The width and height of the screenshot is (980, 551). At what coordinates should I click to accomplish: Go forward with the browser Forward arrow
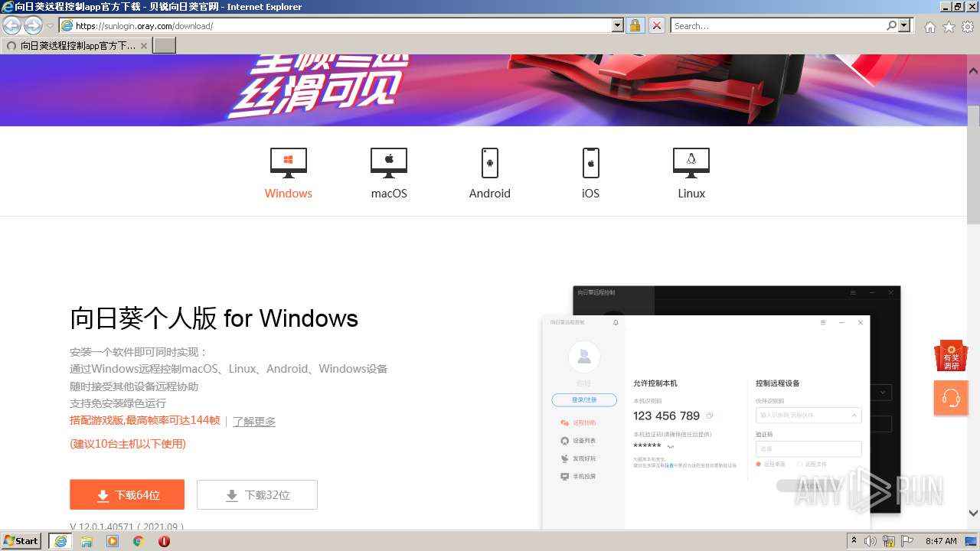click(33, 25)
